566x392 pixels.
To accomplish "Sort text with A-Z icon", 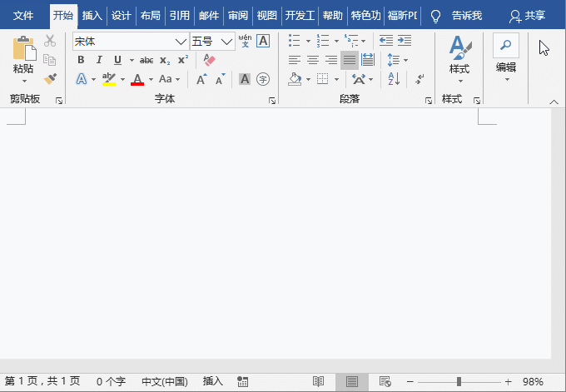I will pyautogui.click(x=394, y=79).
